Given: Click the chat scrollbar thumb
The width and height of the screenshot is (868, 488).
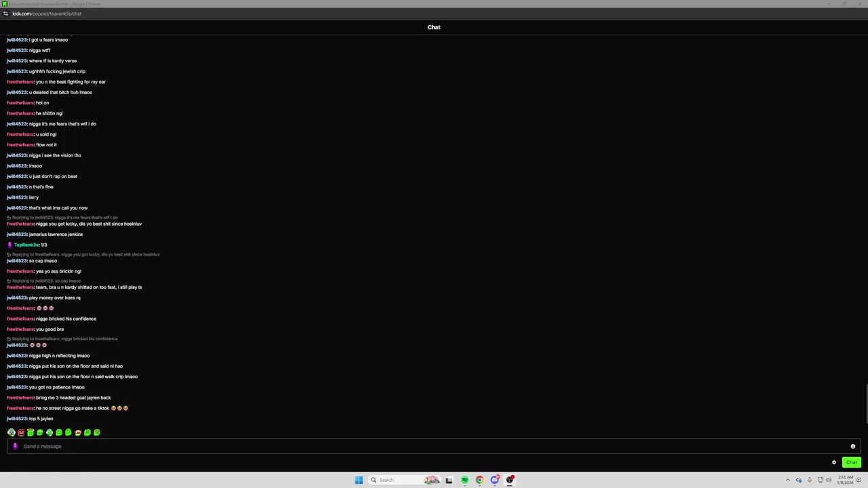Looking at the screenshot, I should [866, 405].
